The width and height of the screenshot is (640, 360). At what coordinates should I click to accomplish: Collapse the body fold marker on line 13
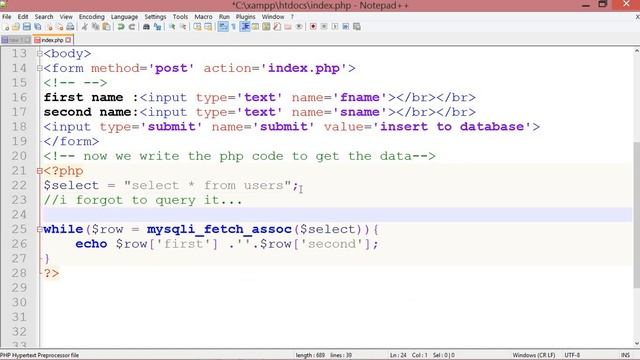click(40, 53)
